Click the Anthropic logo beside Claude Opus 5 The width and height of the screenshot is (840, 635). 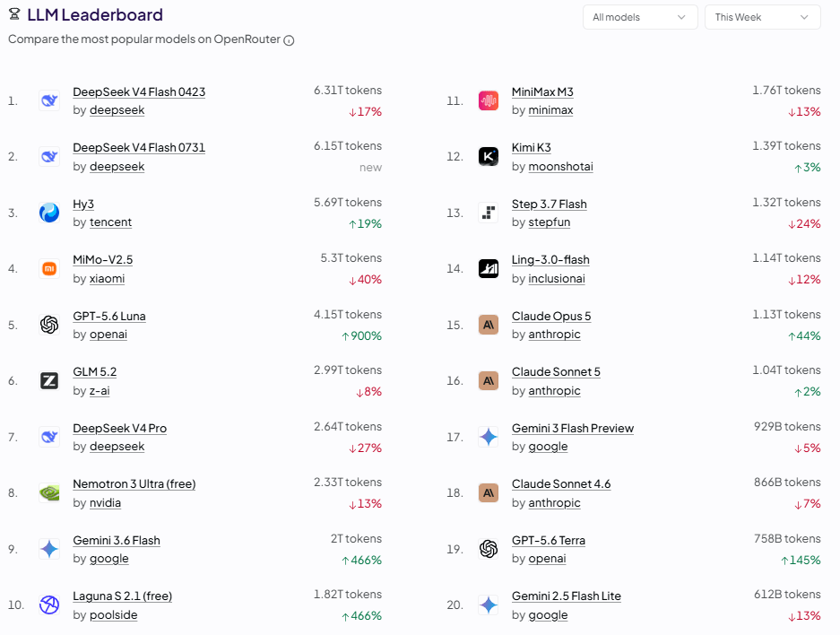coord(488,325)
